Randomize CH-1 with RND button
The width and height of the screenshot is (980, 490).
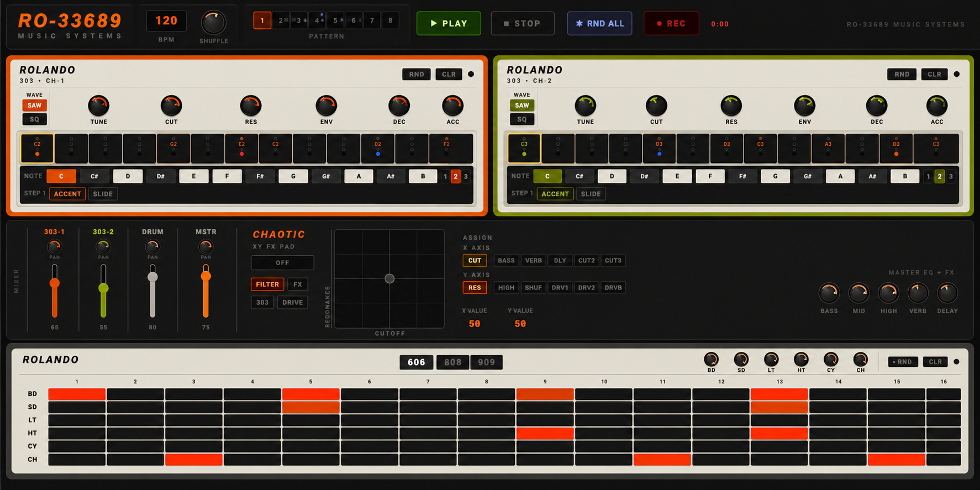pyautogui.click(x=417, y=74)
